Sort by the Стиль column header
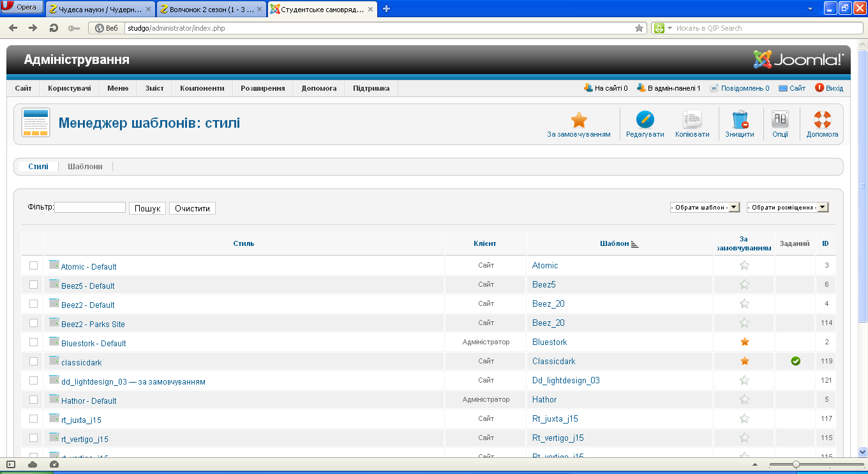Viewport: 868px width, 474px height. tap(244, 243)
